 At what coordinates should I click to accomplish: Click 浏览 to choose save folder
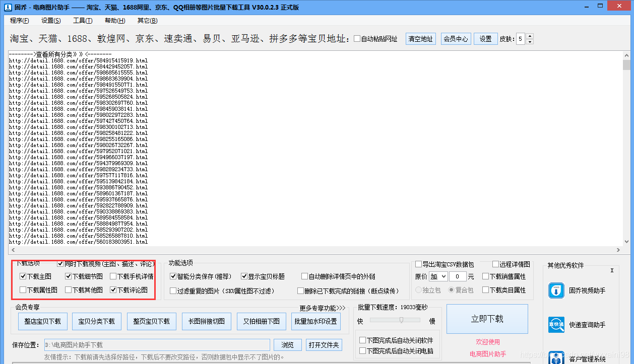coord(288,345)
